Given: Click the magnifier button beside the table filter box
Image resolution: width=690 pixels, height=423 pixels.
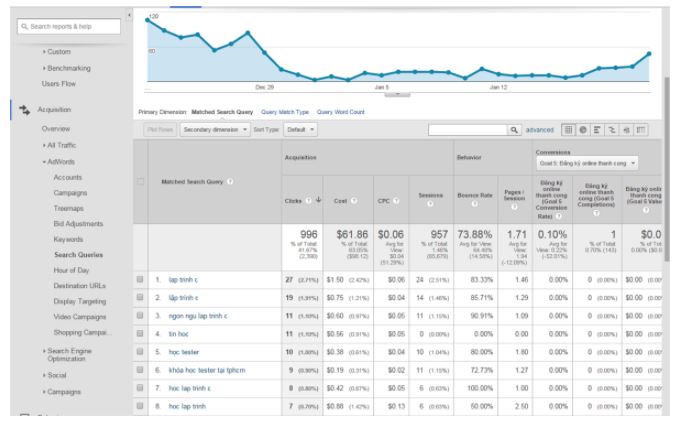Looking at the screenshot, I should pos(514,130).
